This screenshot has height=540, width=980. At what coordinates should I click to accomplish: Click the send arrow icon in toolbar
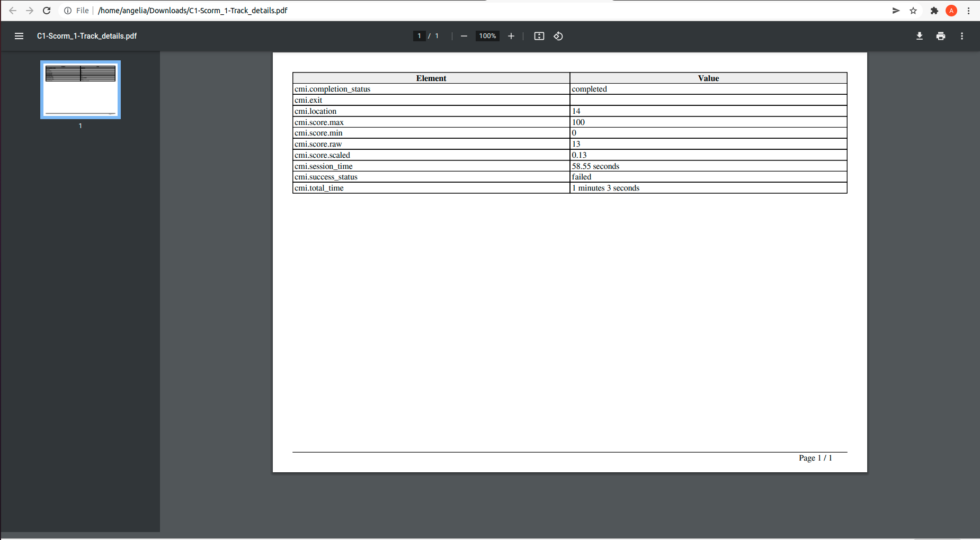tap(896, 11)
